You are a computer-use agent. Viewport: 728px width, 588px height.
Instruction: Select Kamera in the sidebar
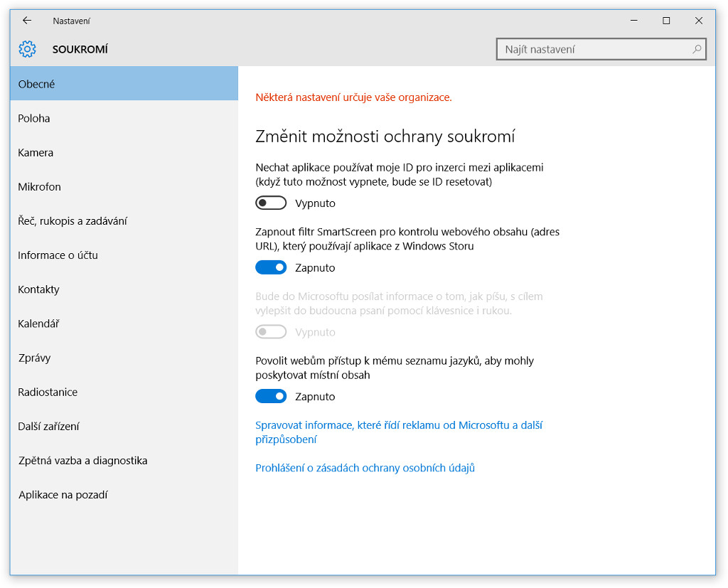pos(36,153)
